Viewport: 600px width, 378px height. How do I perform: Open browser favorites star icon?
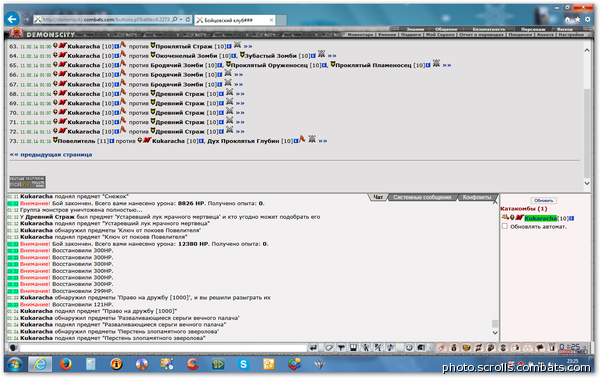pos(577,20)
